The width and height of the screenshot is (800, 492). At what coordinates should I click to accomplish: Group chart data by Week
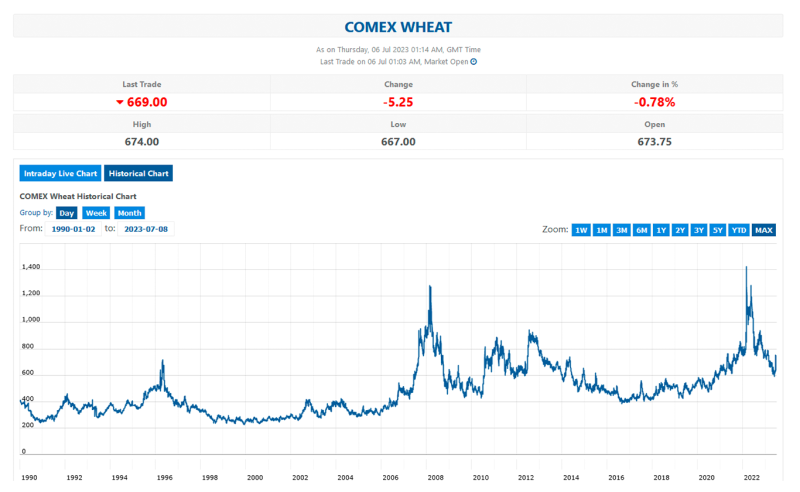point(96,213)
